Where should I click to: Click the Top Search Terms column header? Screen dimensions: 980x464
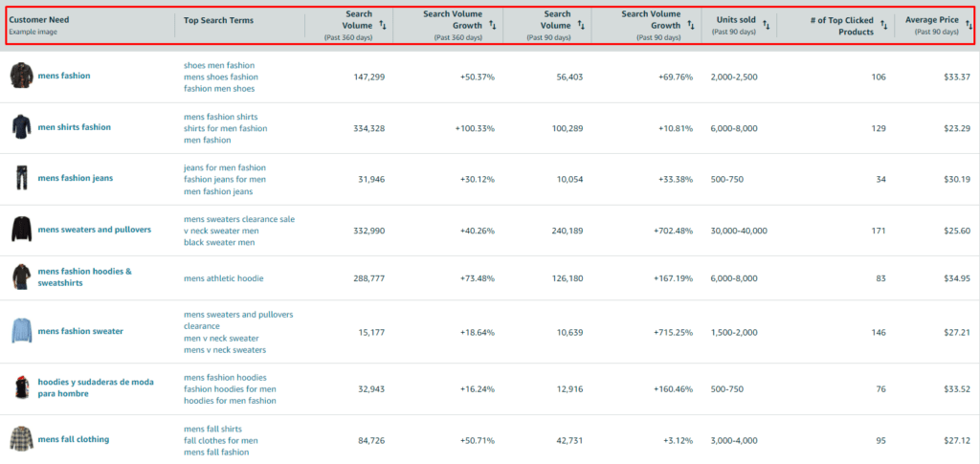pyautogui.click(x=219, y=21)
